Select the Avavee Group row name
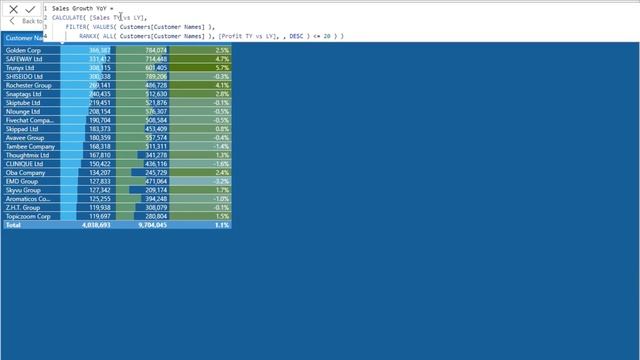640x360 pixels. (25, 138)
